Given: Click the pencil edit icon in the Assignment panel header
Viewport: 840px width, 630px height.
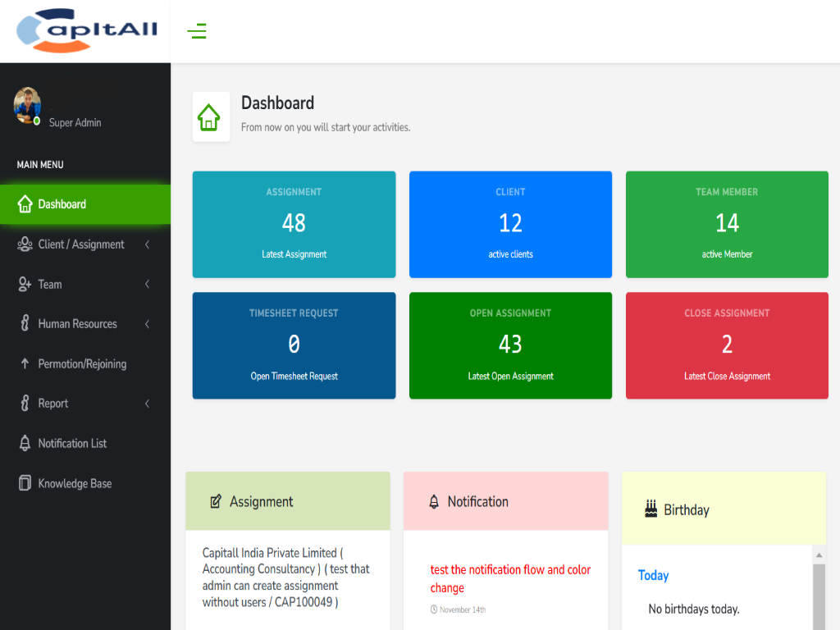Looking at the screenshot, I should click(x=215, y=501).
